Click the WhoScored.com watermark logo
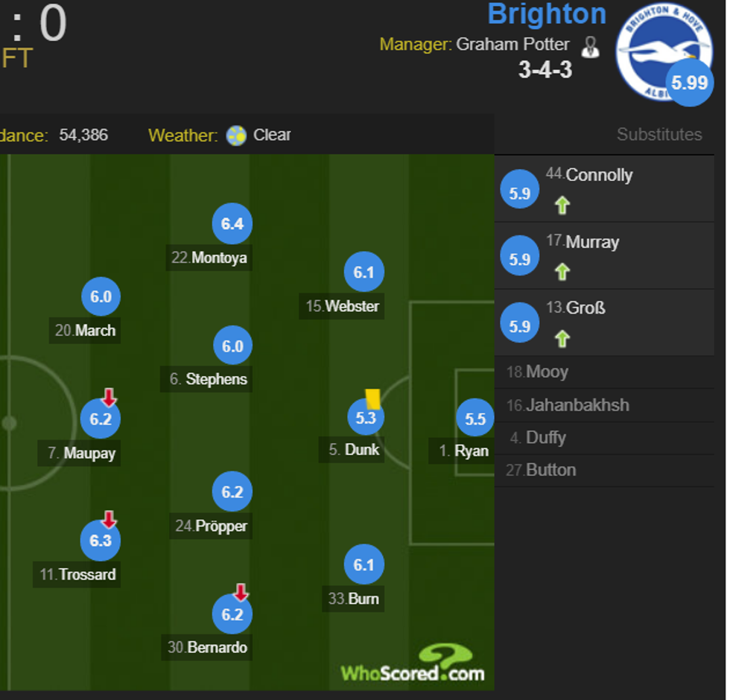This screenshot has height=700, width=730. 413,664
